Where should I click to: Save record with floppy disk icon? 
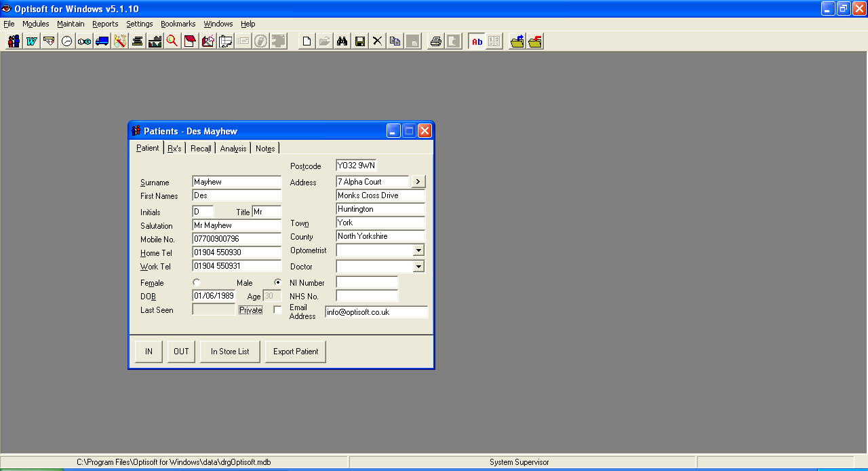tap(360, 41)
